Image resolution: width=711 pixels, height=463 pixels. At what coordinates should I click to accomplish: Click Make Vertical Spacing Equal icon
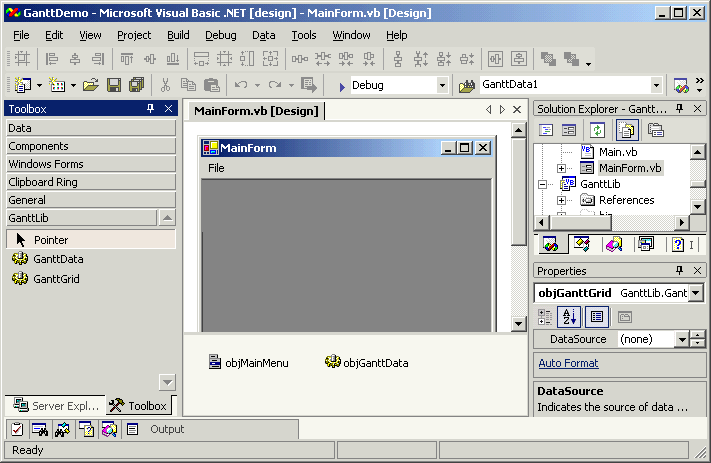398,59
